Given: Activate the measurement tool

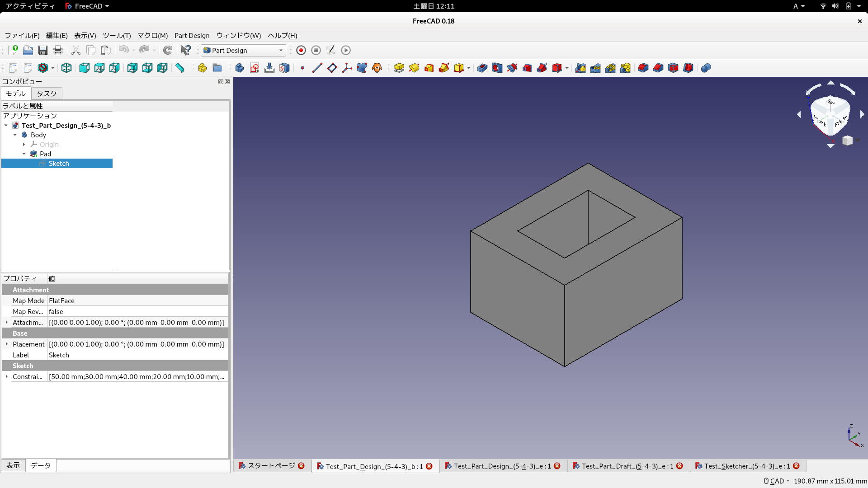Looking at the screenshot, I should pyautogui.click(x=180, y=68).
